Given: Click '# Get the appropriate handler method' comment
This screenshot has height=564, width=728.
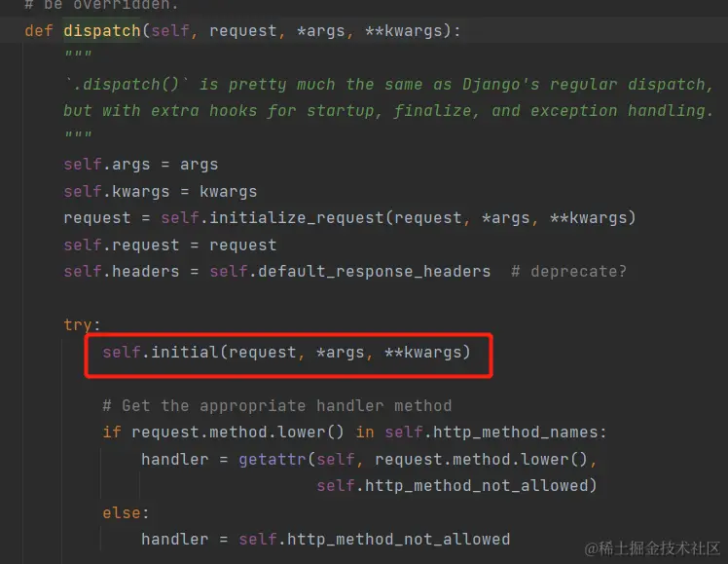Looking at the screenshot, I should coord(277,405).
